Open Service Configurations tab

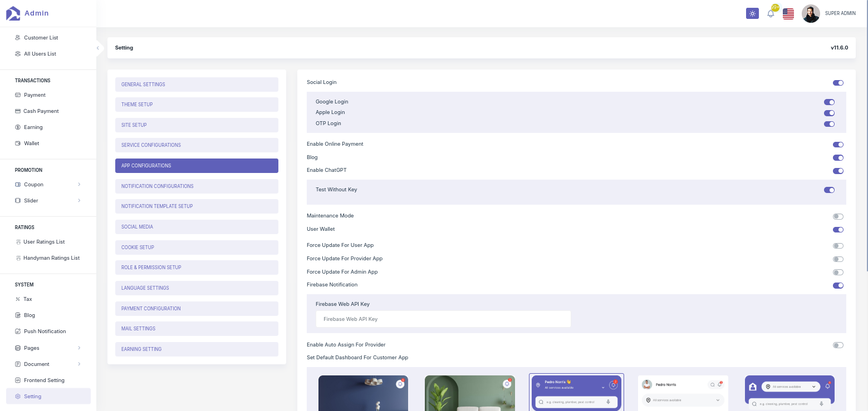(197, 145)
